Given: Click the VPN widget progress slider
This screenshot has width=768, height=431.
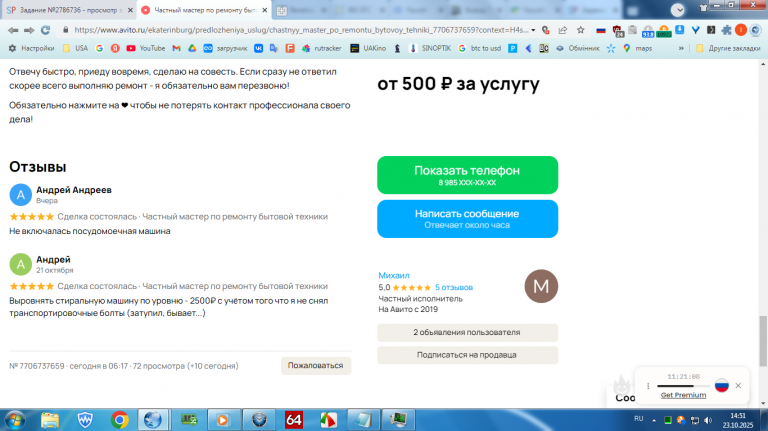Looking at the screenshot, I should (x=683, y=386).
